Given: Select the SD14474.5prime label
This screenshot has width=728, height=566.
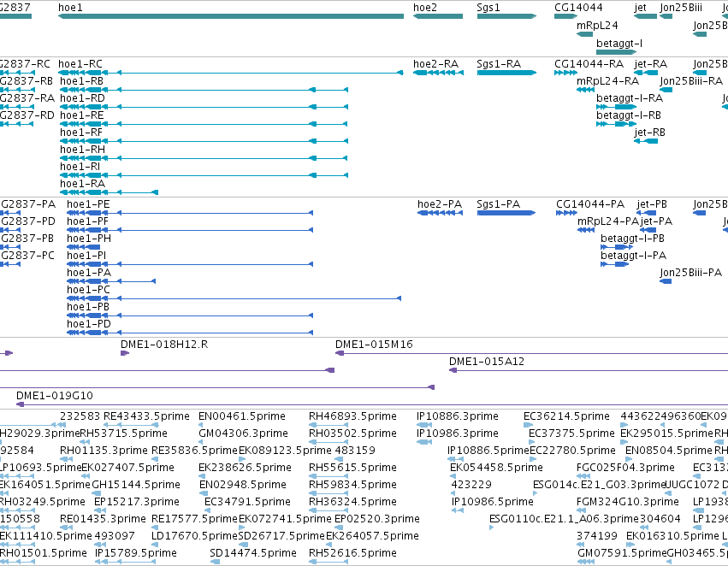Looking at the screenshot, I should coord(253,553).
